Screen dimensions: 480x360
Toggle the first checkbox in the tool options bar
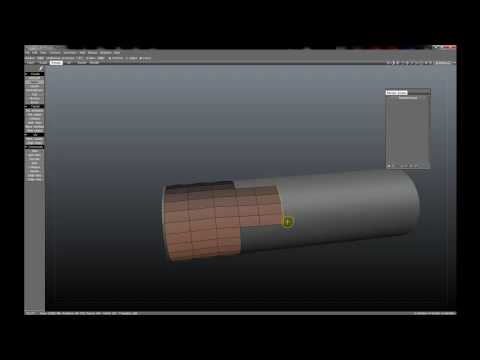click(110, 58)
